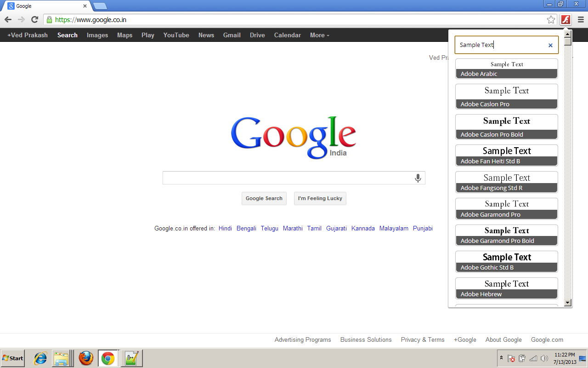Open +Ved Prakash in the Google bar

(28, 35)
